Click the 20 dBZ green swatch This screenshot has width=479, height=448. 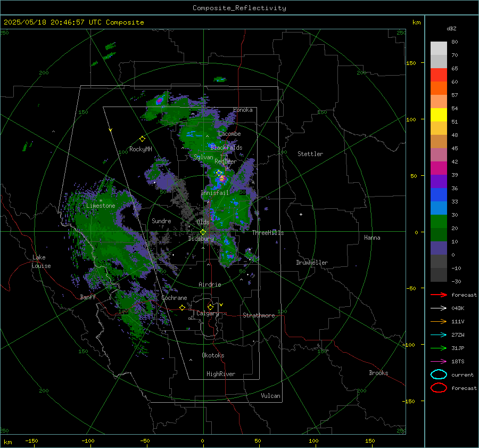(439, 222)
